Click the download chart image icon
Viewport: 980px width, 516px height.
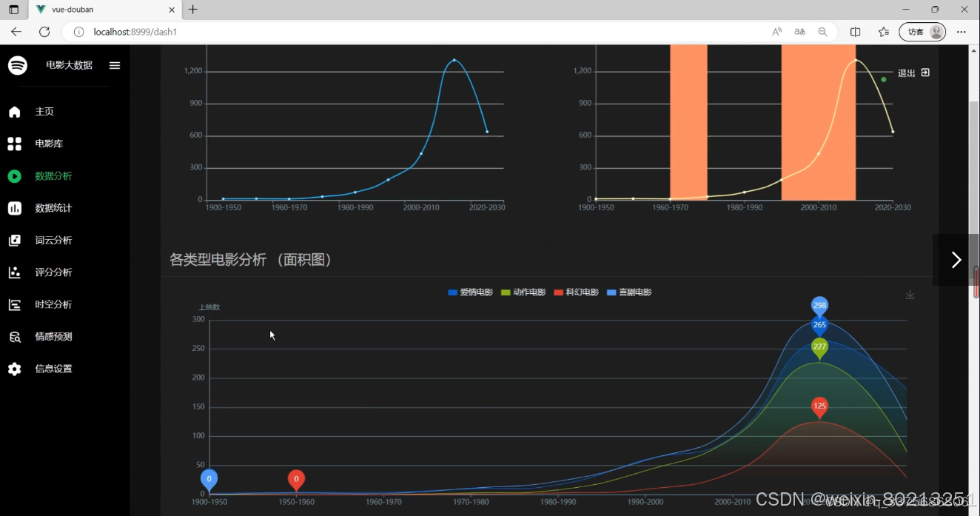pyautogui.click(x=910, y=294)
